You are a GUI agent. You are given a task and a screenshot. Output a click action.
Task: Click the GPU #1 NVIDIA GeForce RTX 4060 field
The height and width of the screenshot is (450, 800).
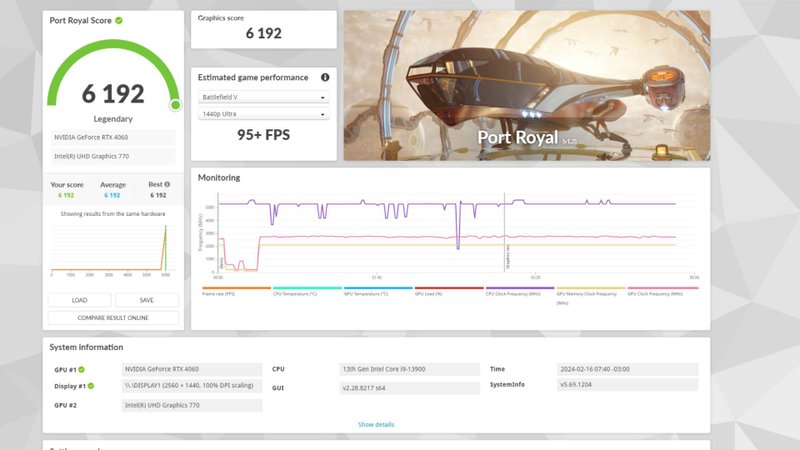[x=192, y=369]
